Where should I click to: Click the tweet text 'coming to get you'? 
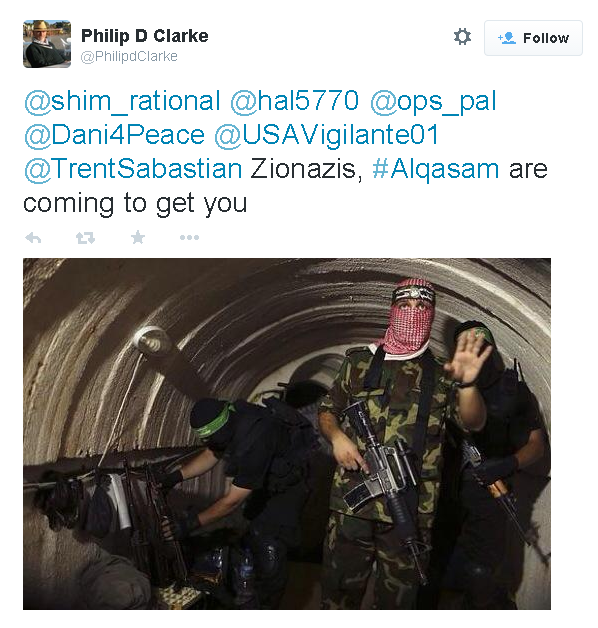135,204
